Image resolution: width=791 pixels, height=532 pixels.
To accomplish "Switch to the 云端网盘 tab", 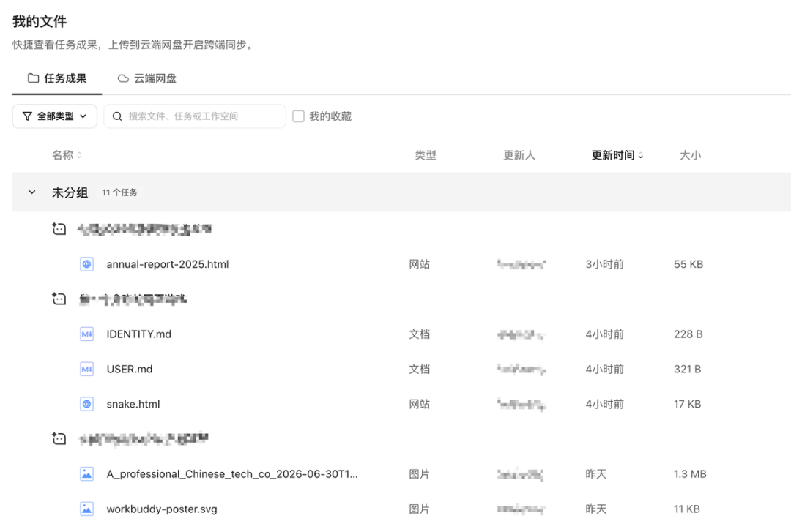I will [x=146, y=78].
